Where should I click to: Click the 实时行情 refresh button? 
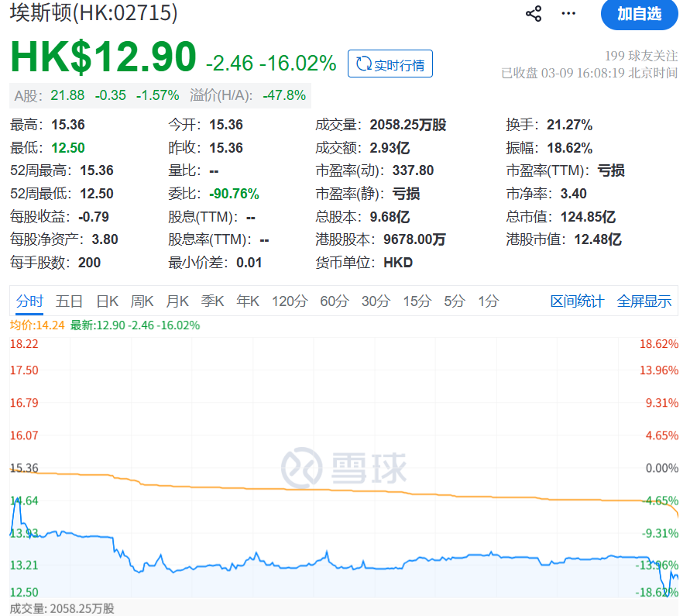point(390,64)
